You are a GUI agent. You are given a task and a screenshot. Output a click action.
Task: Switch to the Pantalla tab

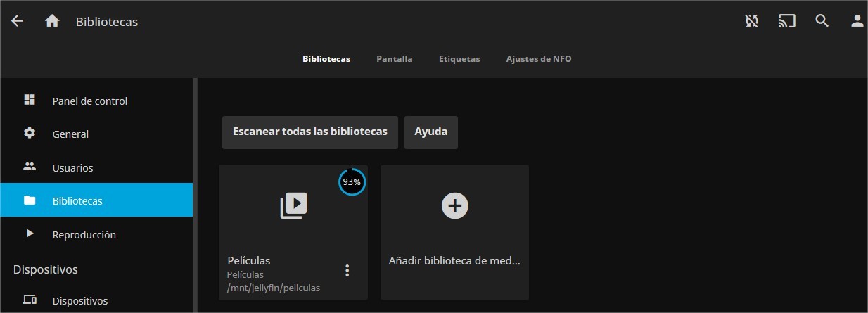[x=395, y=59]
